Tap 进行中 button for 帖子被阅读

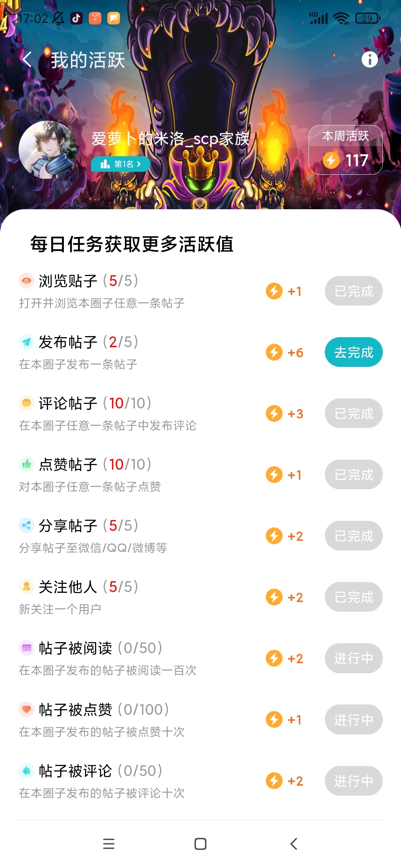pos(353,658)
